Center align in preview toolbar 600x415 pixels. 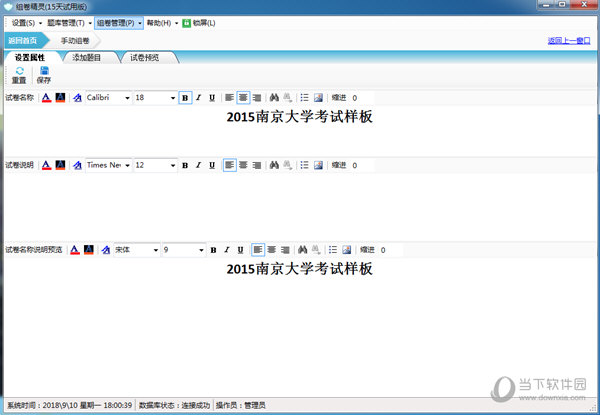272,250
